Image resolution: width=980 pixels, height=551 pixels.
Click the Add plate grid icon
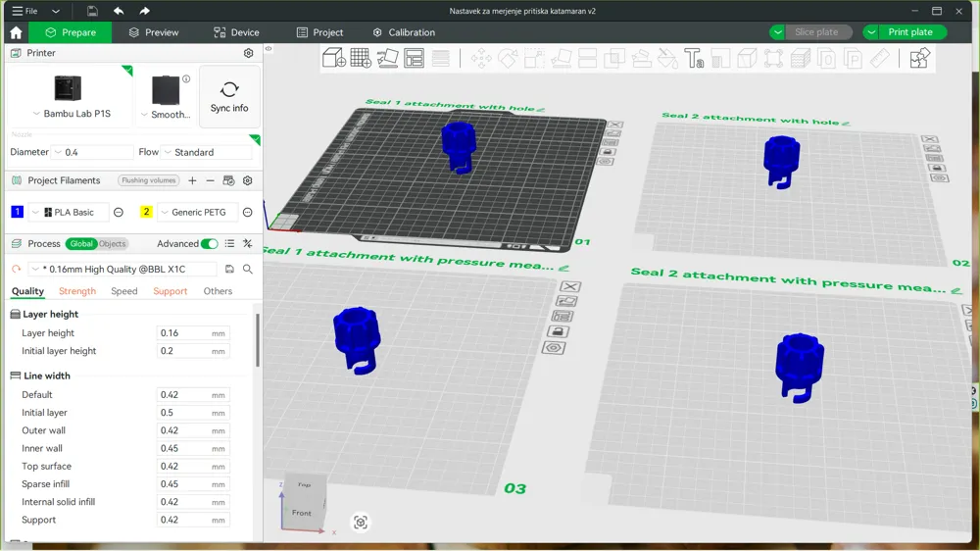[361, 58]
